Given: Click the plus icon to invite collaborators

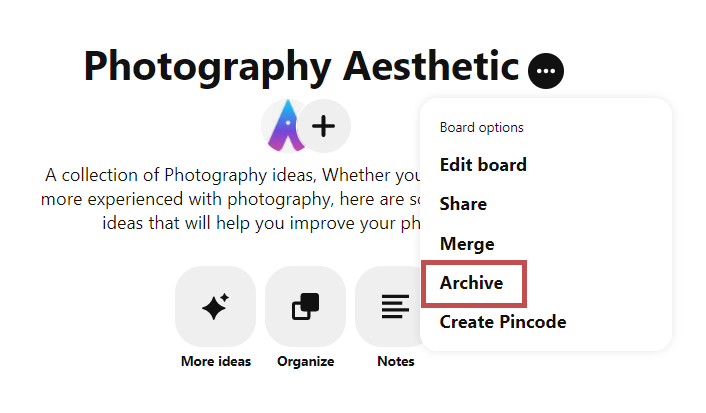Looking at the screenshot, I should 324,126.
